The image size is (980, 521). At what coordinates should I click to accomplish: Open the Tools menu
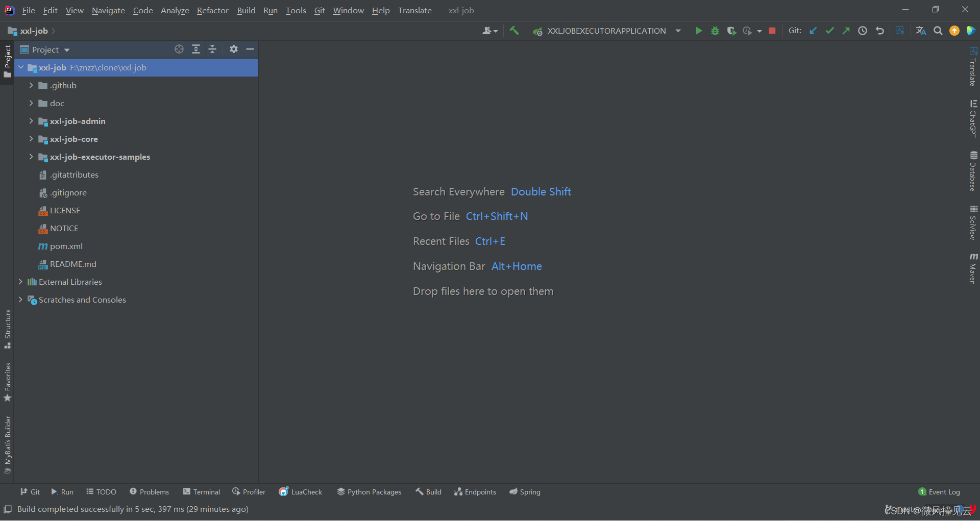pyautogui.click(x=296, y=10)
